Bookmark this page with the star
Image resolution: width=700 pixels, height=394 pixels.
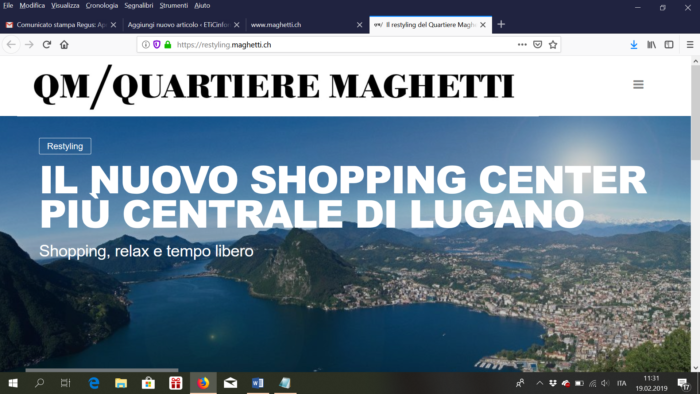tap(553, 45)
